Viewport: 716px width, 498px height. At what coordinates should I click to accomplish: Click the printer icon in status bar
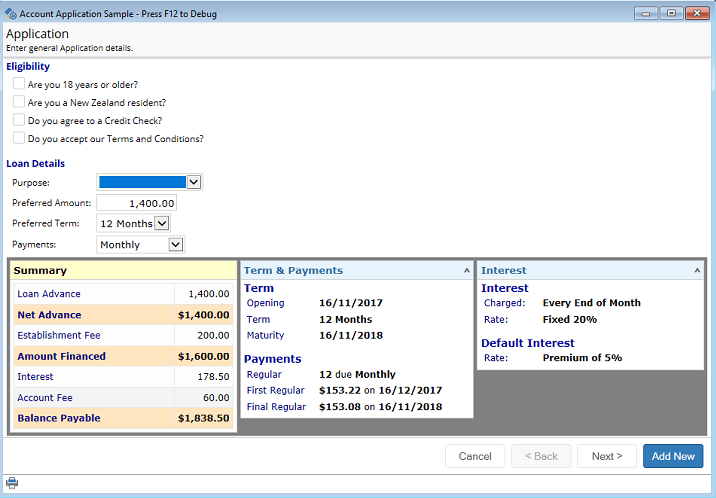(x=12, y=483)
